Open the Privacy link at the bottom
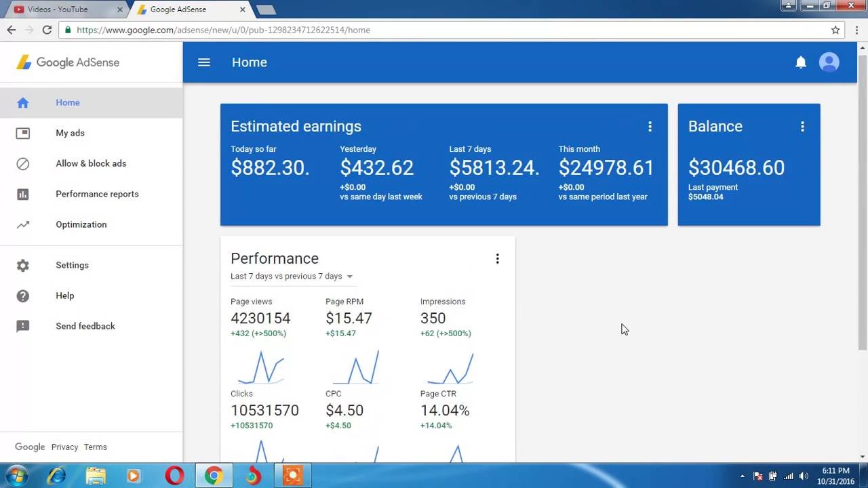The height and width of the screenshot is (488, 868). click(64, 447)
